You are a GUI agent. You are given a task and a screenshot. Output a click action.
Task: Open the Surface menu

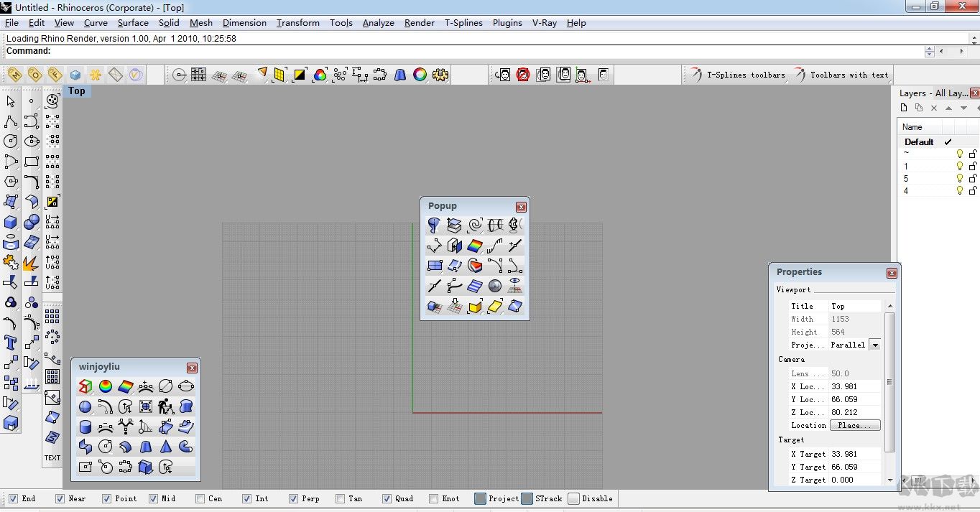(133, 23)
